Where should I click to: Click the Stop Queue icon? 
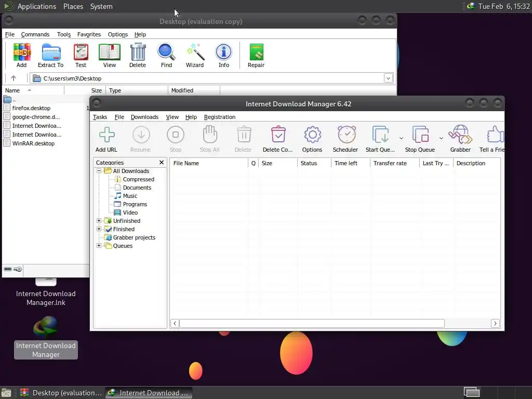(x=420, y=135)
